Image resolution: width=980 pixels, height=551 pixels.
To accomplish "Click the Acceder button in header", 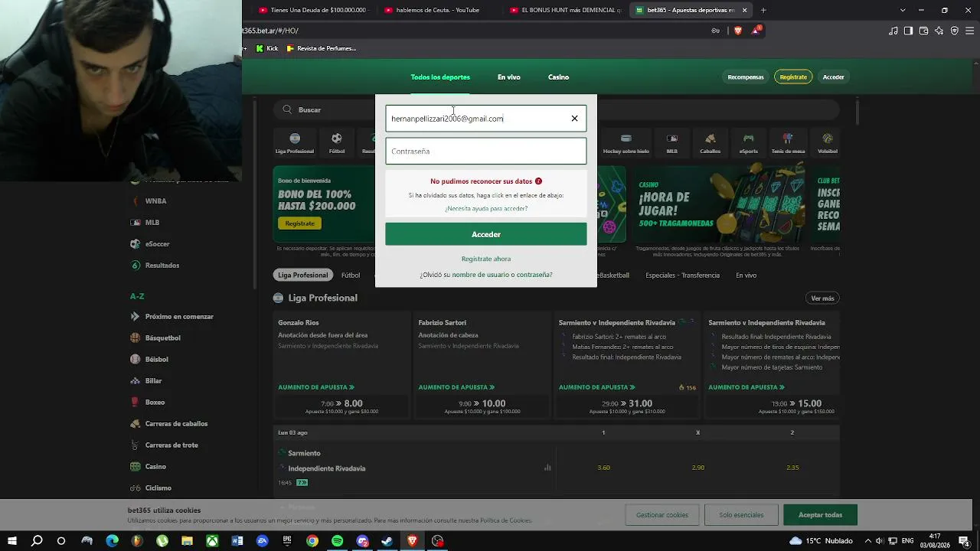I will click(x=833, y=77).
